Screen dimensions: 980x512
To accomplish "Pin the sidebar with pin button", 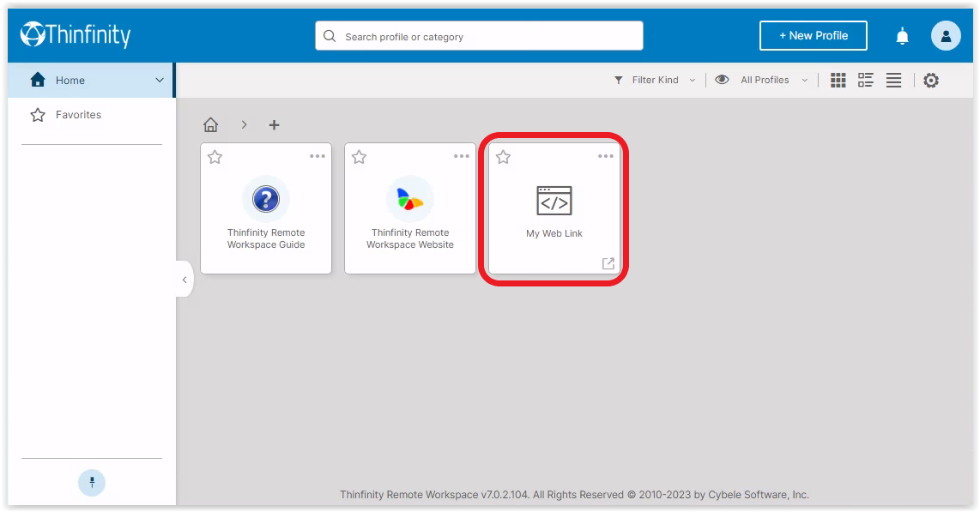I will (x=92, y=483).
